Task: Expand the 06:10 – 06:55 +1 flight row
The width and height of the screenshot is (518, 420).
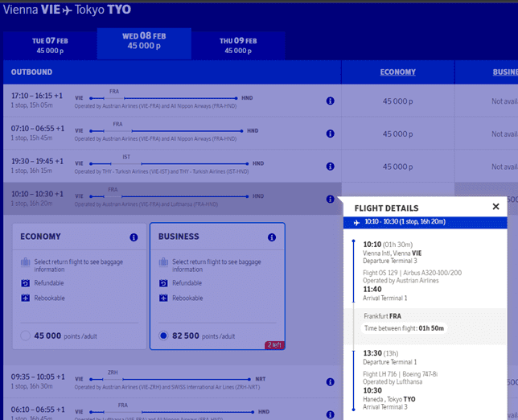Action: (x=172, y=410)
